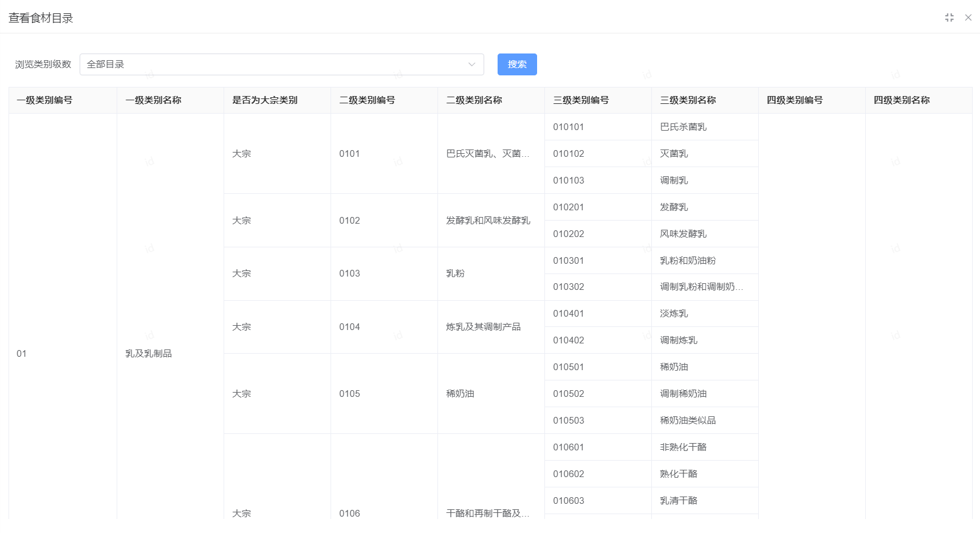Screen dimensions: 980x533
Task: Open the 浏览类别级数 dropdown showing 全部目录
Action: 282,64
